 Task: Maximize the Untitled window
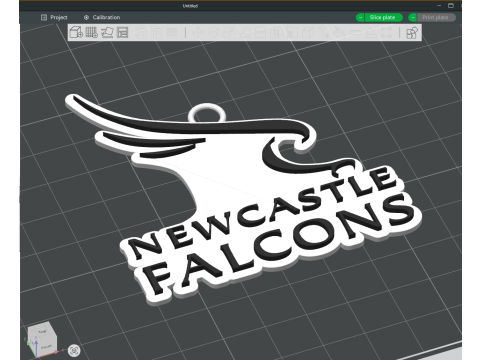(x=451, y=6)
